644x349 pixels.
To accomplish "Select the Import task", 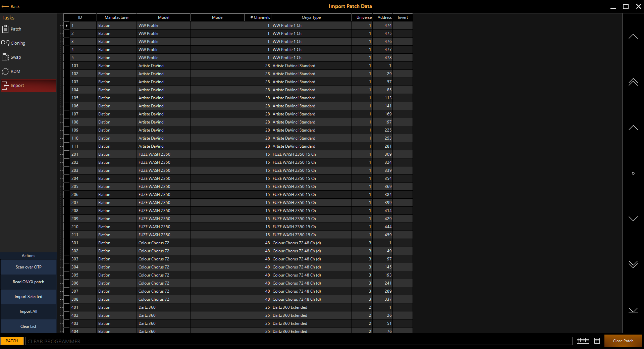I will tap(28, 86).
